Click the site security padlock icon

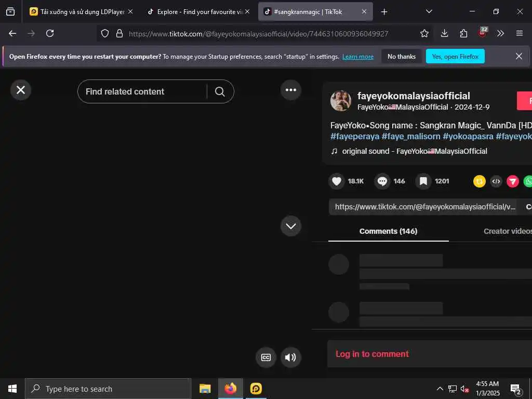(x=119, y=33)
